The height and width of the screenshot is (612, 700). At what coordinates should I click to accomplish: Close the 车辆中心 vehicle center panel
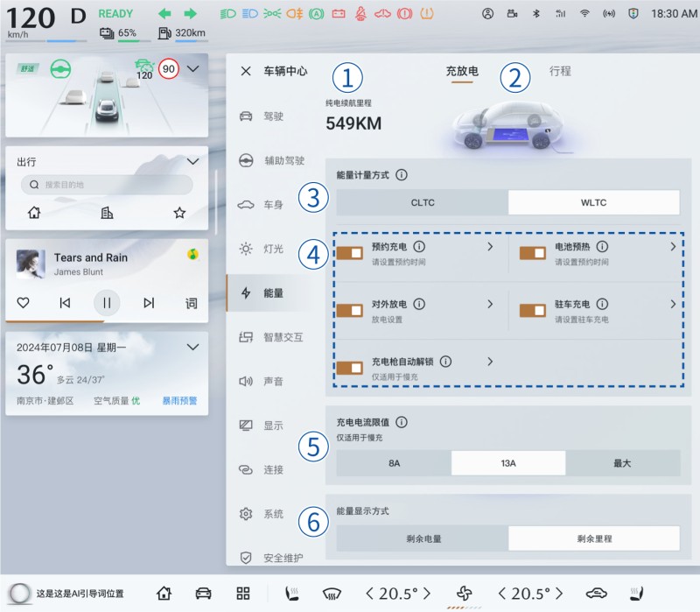coord(246,71)
